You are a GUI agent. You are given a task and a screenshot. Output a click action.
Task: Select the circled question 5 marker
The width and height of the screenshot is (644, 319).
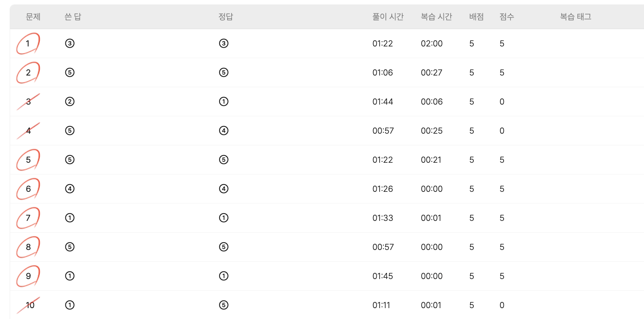click(28, 159)
